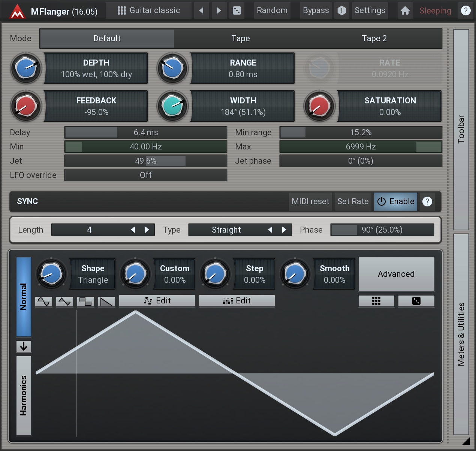Click the Range knob
The width and height of the screenshot is (476, 451).
172,68
